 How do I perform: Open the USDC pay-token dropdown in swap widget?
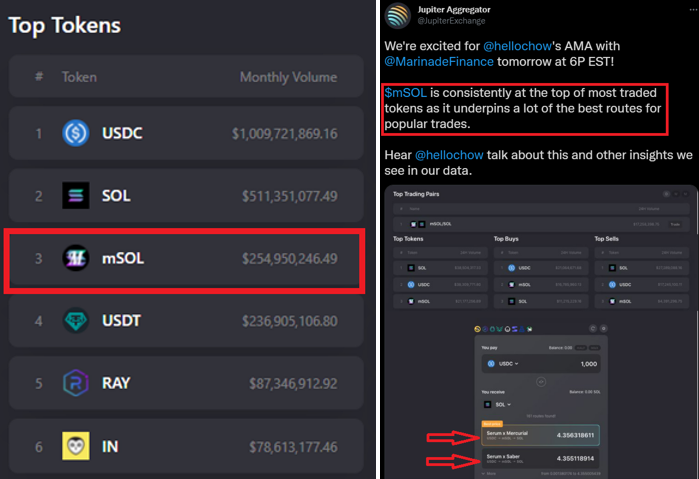pyautogui.click(x=503, y=363)
